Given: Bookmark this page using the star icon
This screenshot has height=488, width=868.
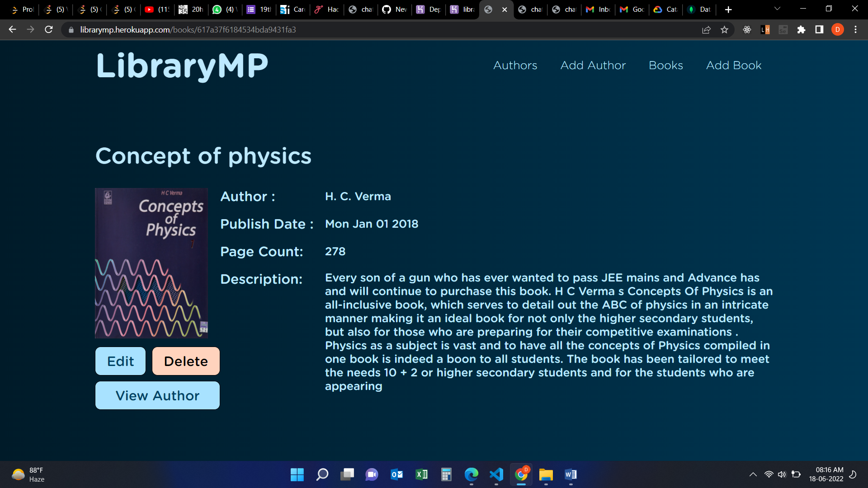Looking at the screenshot, I should coord(725,29).
